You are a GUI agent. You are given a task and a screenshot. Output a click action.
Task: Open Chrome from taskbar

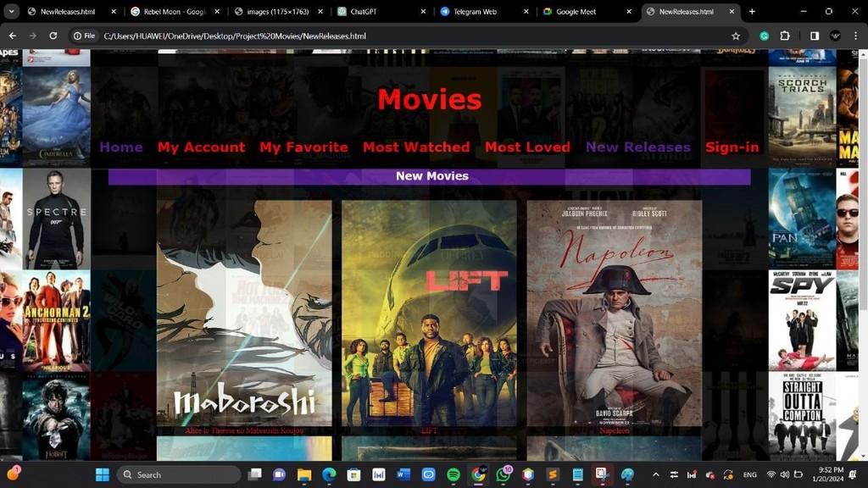point(478,474)
